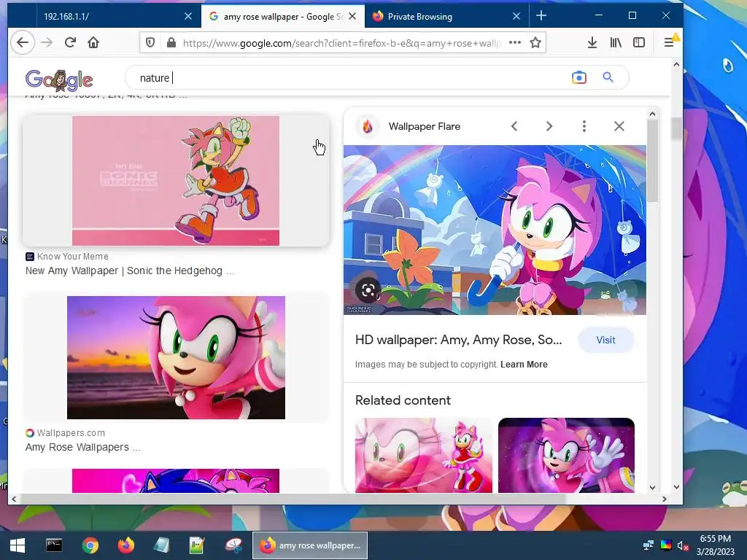
Task: Open the Wallpaper Flare source name
Action: [425, 126]
